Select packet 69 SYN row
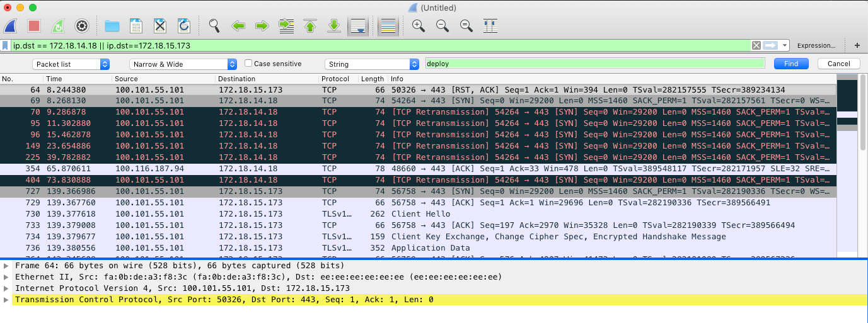This screenshot has width=868, height=323. point(418,101)
